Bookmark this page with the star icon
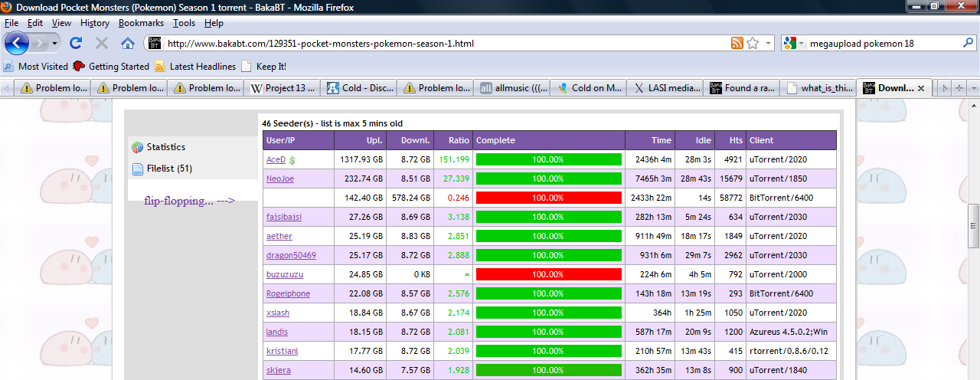Screen dimensions: 980x380 753,44
